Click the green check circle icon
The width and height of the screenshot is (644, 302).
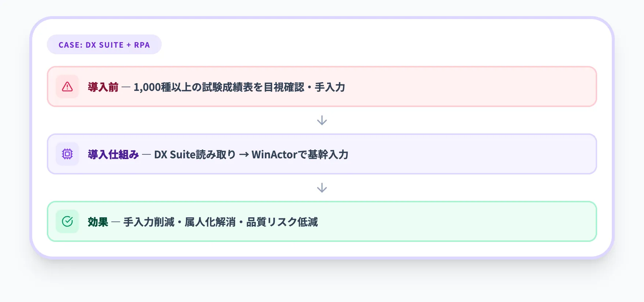click(x=67, y=221)
